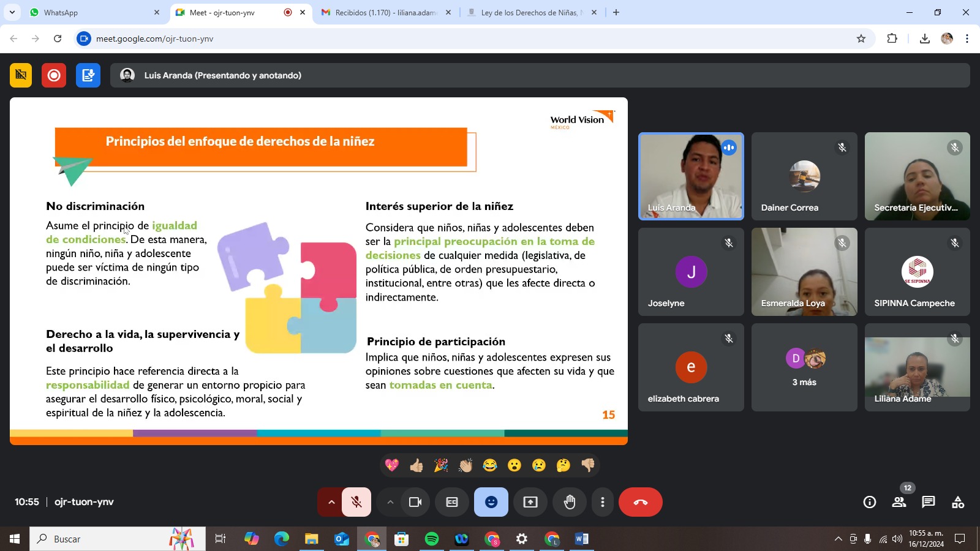The image size is (980, 551).
Task: Toggle closed captions button
Action: (452, 502)
